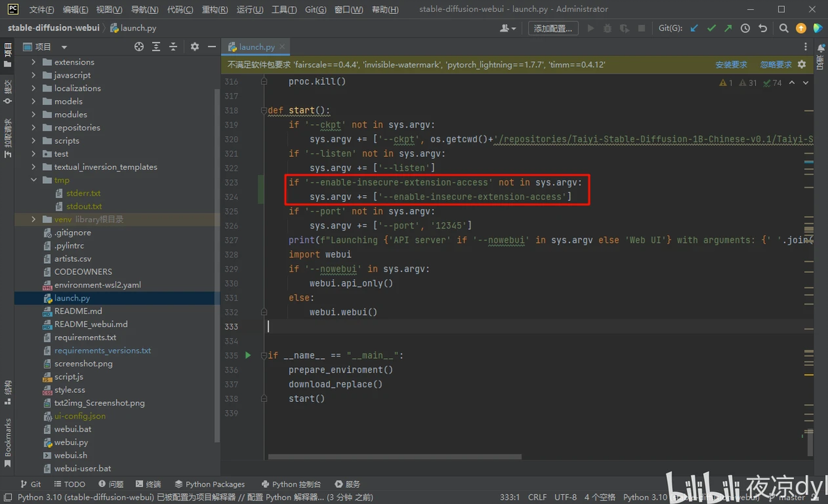Click the Debug bug icon
Screen dimensions: 828x504
[x=607, y=28]
